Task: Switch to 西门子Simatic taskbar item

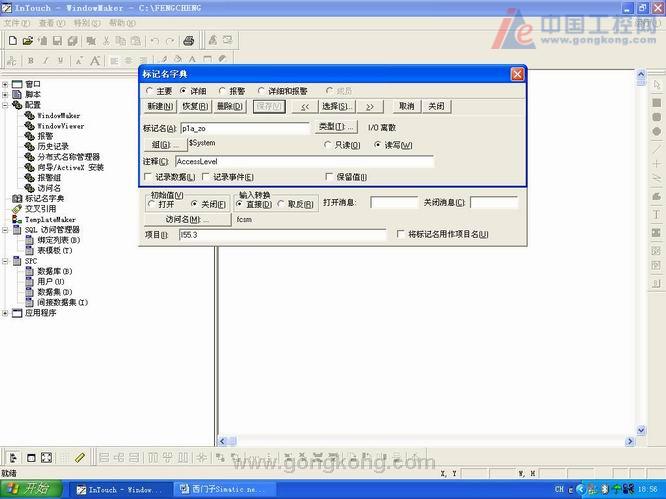Action: [x=224, y=490]
